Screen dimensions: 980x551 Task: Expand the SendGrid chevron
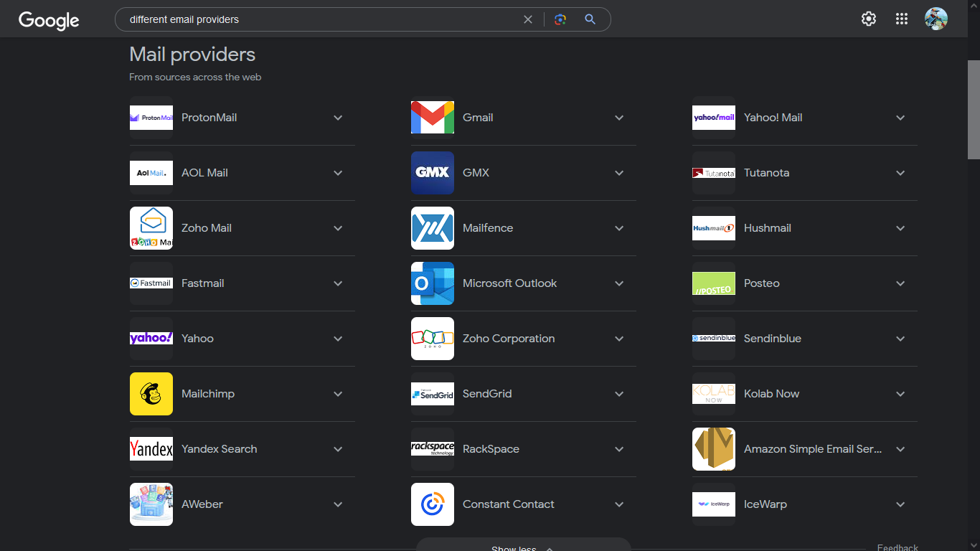point(619,394)
